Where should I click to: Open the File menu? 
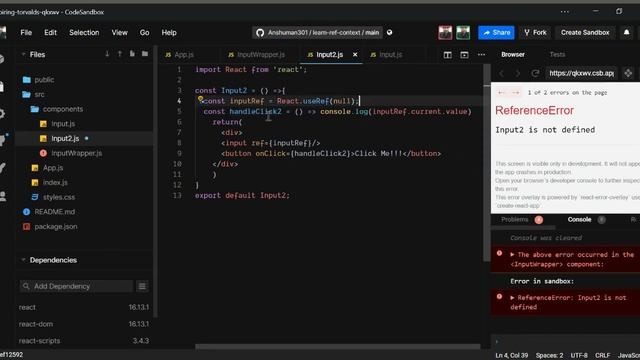point(26,33)
